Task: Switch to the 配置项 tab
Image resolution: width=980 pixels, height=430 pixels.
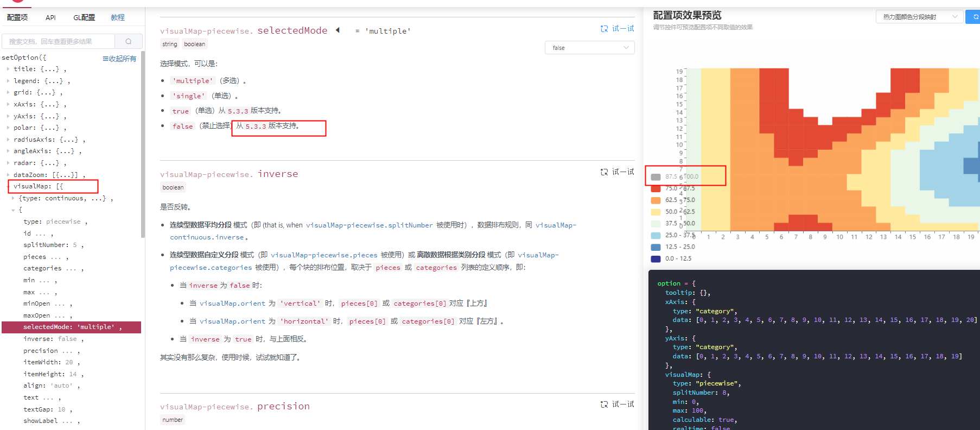Action: (x=17, y=18)
